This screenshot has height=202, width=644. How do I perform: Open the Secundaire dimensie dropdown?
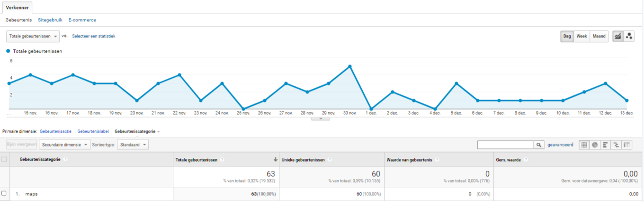pos(65,145)
